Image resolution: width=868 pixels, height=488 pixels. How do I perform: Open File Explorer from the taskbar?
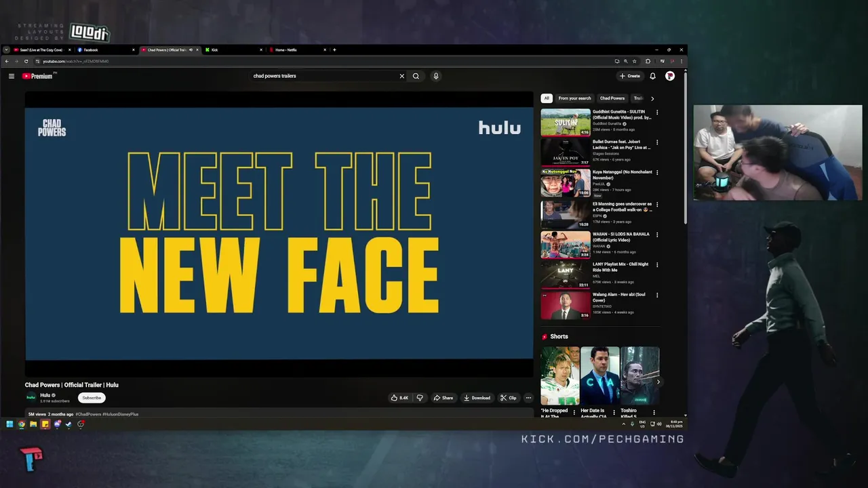pos(33,424)
